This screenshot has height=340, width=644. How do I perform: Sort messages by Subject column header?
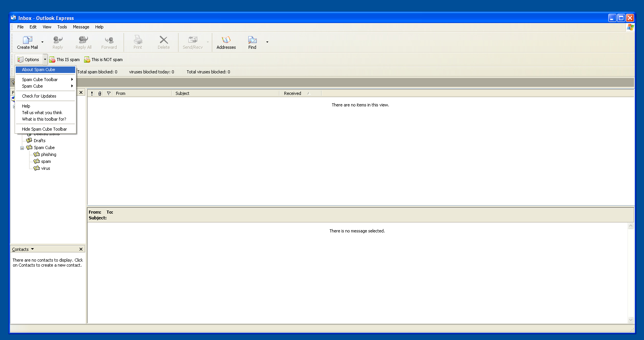pyautogui.click(x=225, y=93)
